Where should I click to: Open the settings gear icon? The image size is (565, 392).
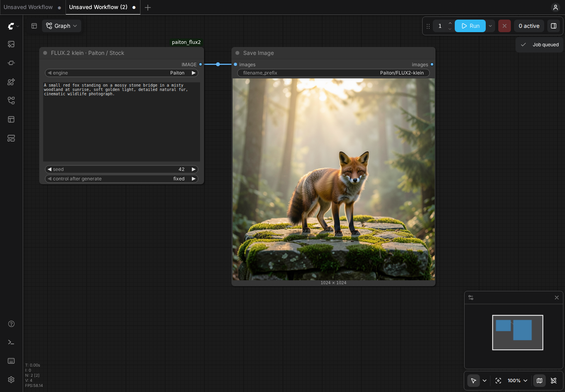click(x=11, y=379)
